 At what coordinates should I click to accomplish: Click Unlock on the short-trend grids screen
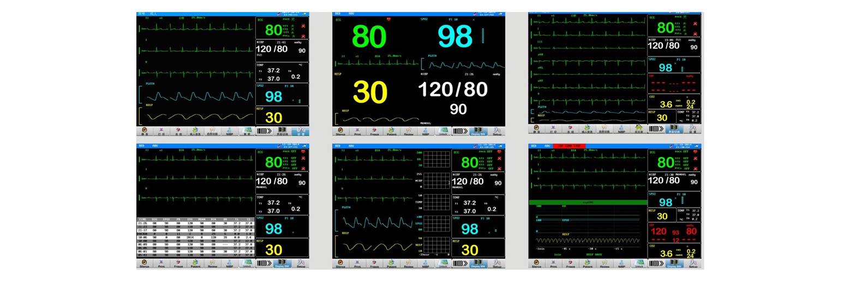tap(443, 264)
